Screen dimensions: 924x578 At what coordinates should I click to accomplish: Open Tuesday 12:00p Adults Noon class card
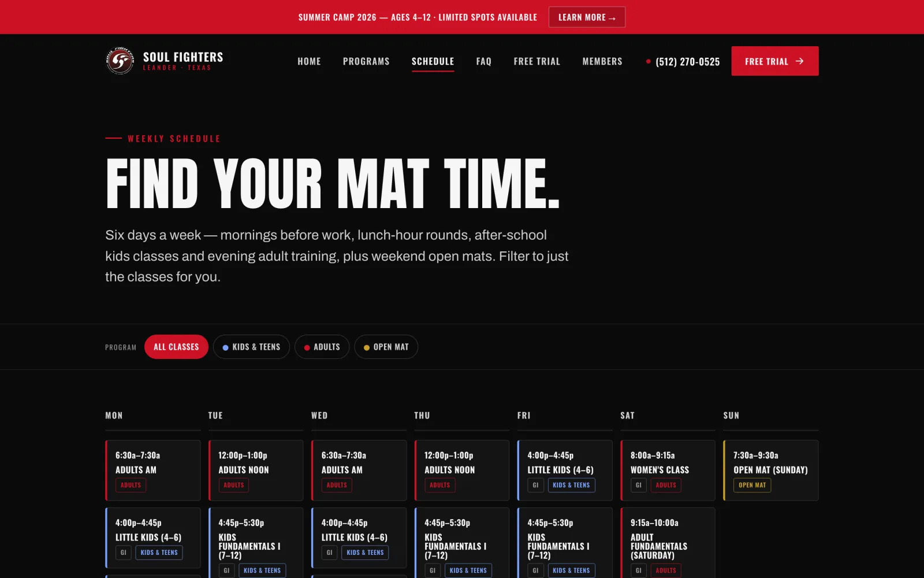[x=256, y=470]
